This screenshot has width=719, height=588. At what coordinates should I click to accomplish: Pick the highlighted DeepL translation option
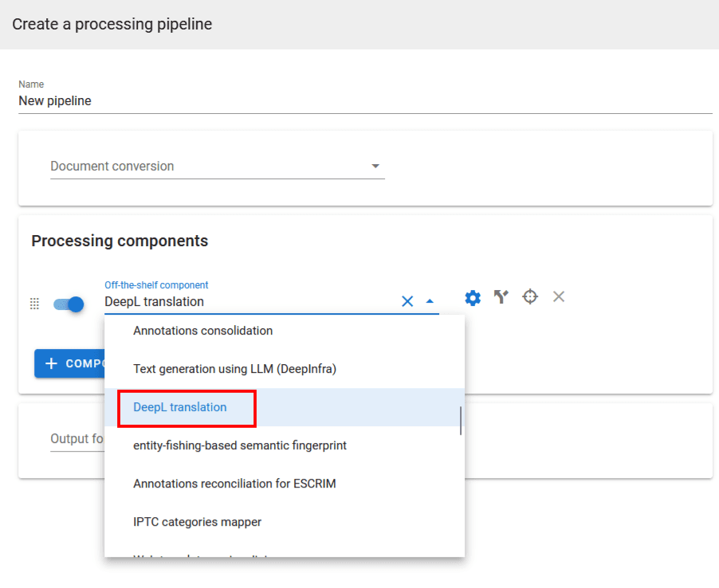[x=180, y=407]
